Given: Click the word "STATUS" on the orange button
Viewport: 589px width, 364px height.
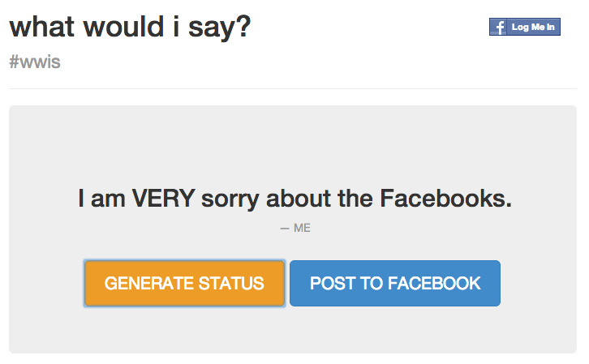Looking at the screenshot, I should [231, 283].
